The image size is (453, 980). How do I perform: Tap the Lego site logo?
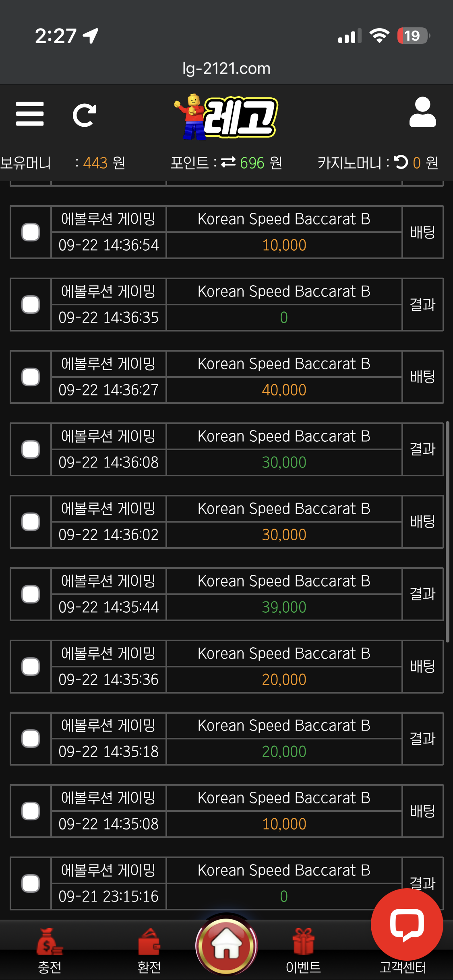(226, 117)
